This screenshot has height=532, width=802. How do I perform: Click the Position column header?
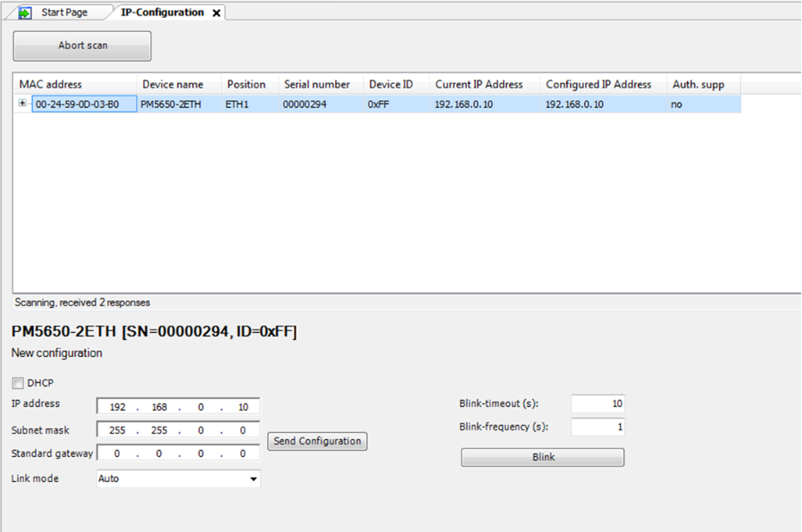(x=250, y=84)
